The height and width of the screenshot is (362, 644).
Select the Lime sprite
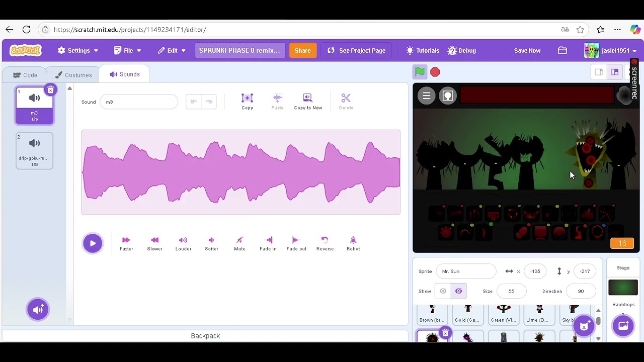click(539, 314)
